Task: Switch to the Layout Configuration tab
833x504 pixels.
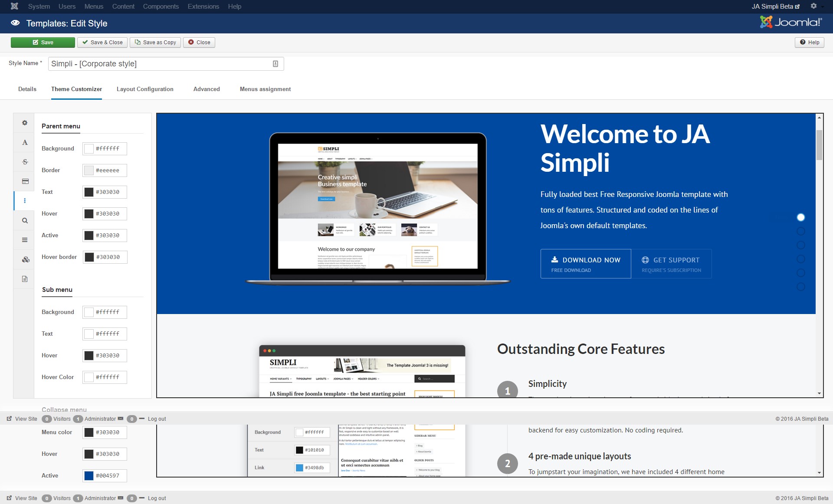Action: tap(145, 89)
